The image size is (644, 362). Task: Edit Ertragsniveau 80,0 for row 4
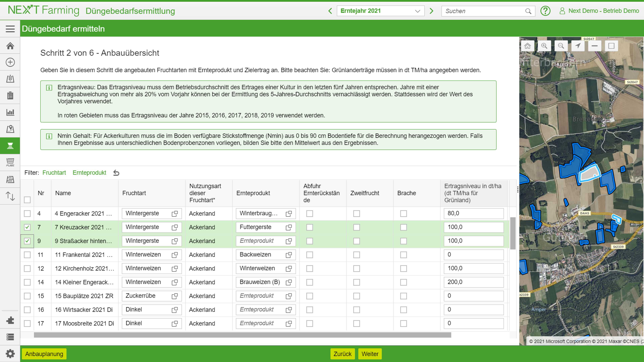pos(474,214)
